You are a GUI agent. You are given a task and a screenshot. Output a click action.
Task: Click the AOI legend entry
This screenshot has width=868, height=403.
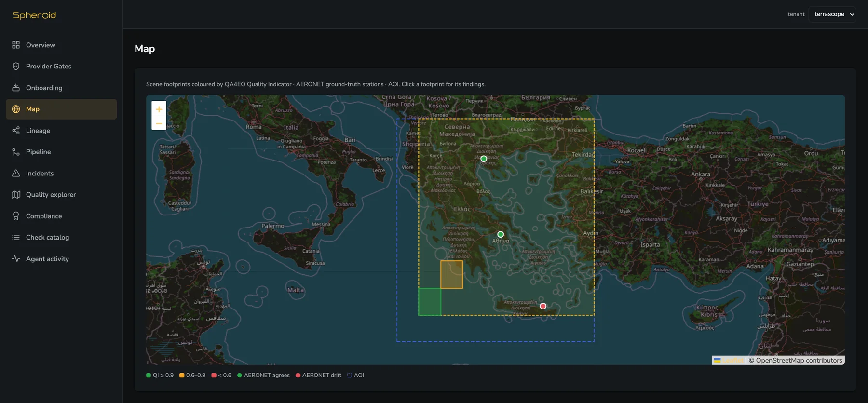pyautogui.click(x=356, y=375)
